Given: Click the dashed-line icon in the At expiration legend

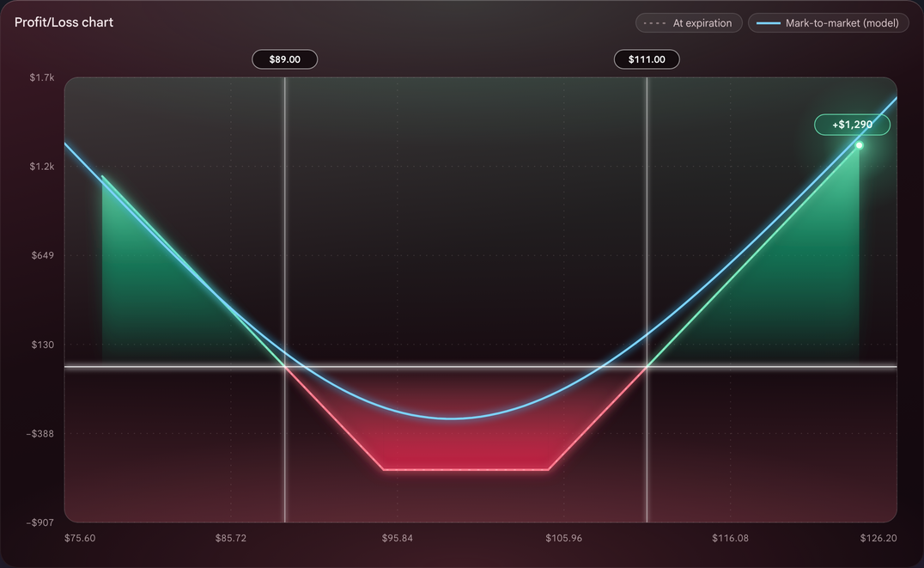Looking at the screenshot, I should pyautogui.click(x=654, y=23).
